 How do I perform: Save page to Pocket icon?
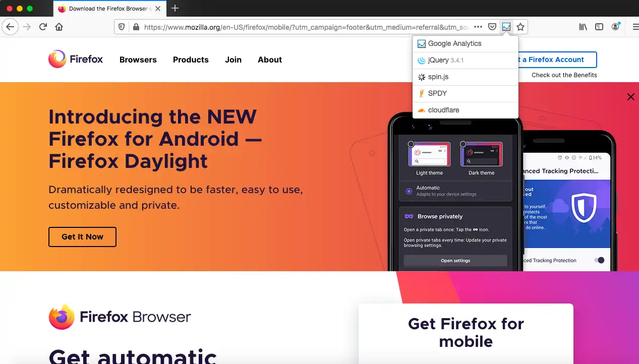point(492,27)
